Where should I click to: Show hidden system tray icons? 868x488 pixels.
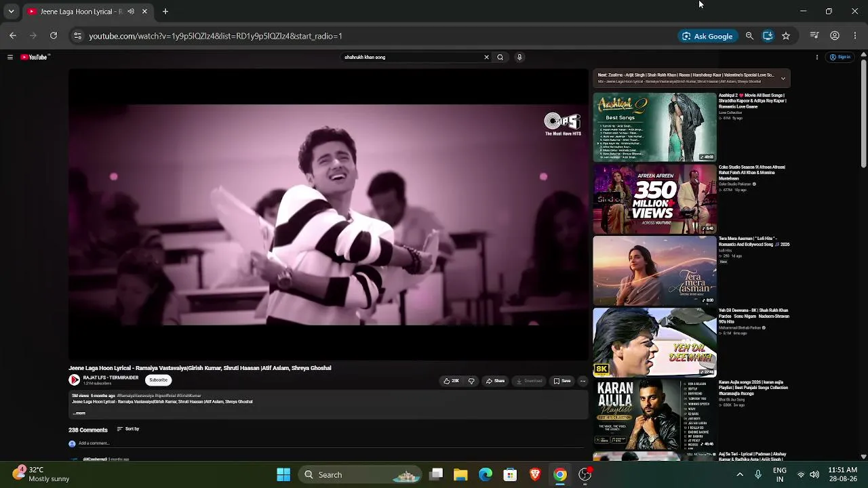(740, 475)
